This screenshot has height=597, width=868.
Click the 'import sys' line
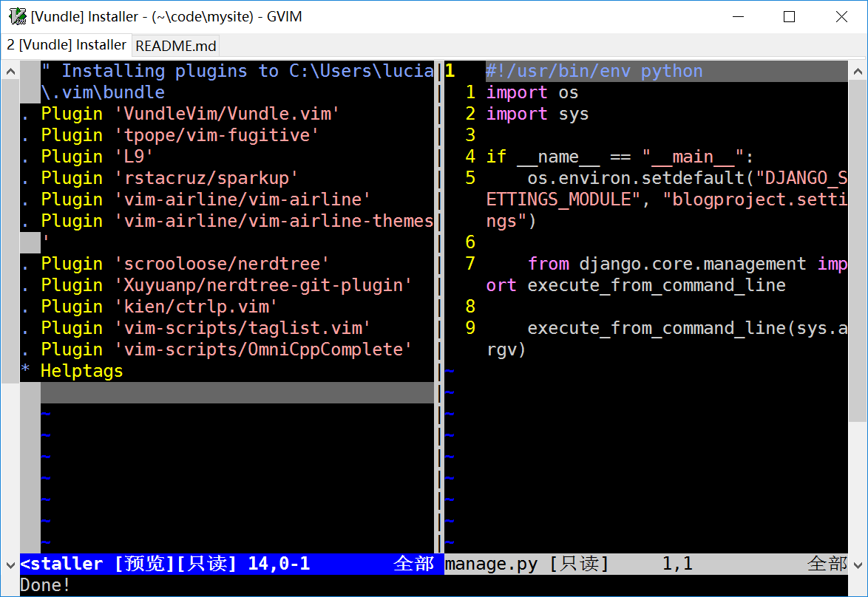pos(538,114)
